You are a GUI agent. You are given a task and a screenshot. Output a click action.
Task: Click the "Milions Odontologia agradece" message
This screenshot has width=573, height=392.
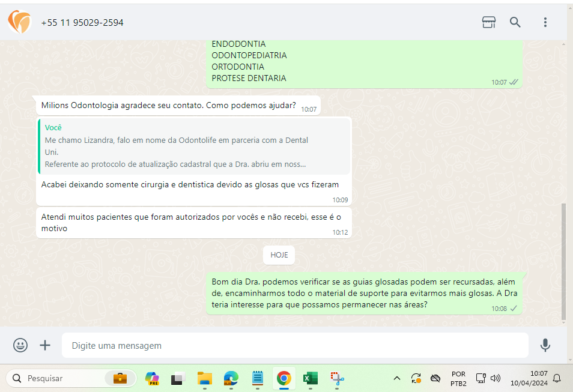click(x=178, y=106)
